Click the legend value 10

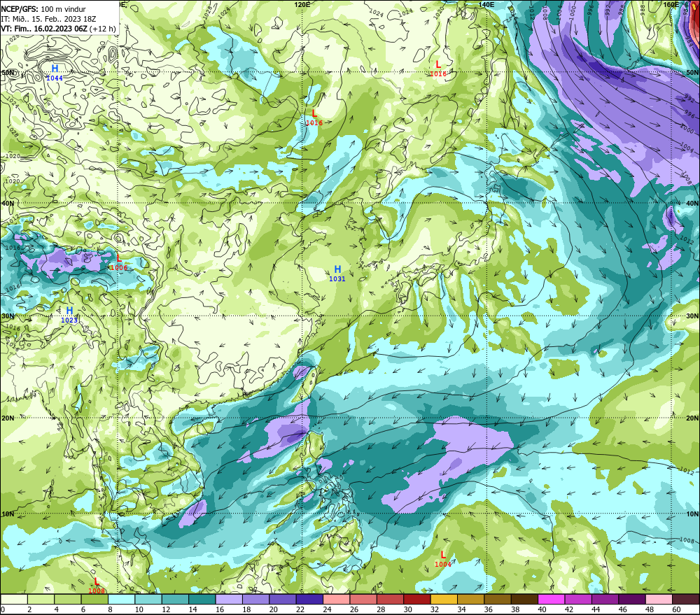[x=139, y=609]
